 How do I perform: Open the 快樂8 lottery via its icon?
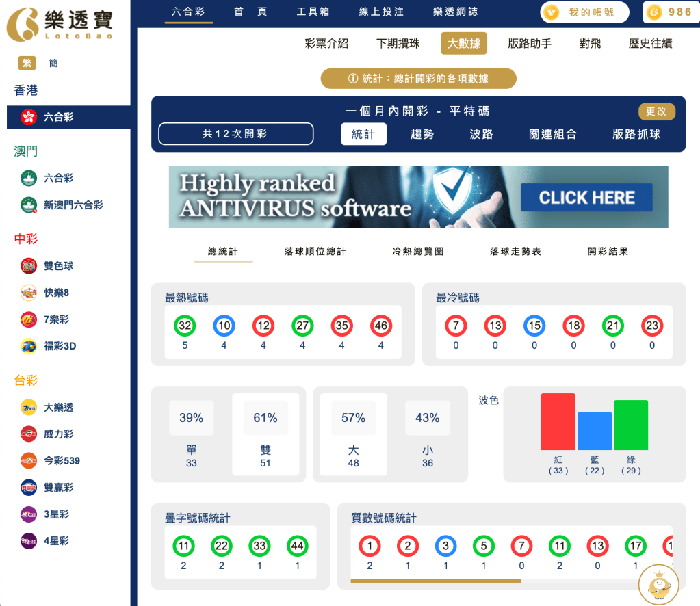(28, 292)
